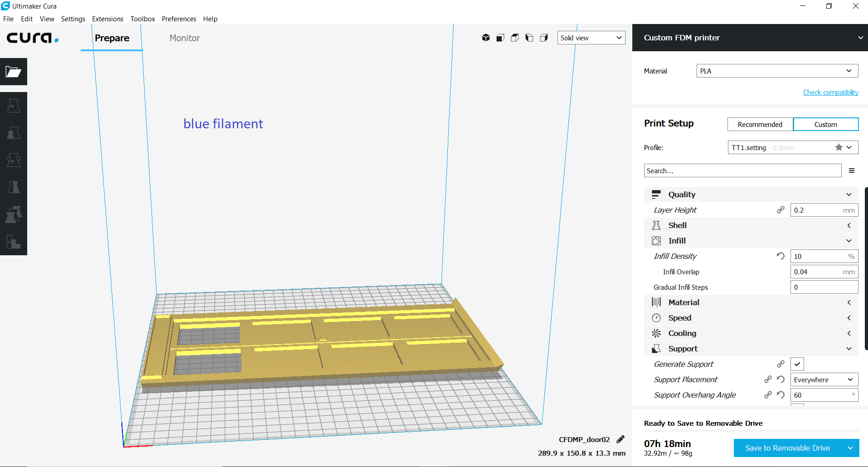Viewport: 868px width, 467px height.
Task: Expand the Material settings section
Action: point(751,302)
